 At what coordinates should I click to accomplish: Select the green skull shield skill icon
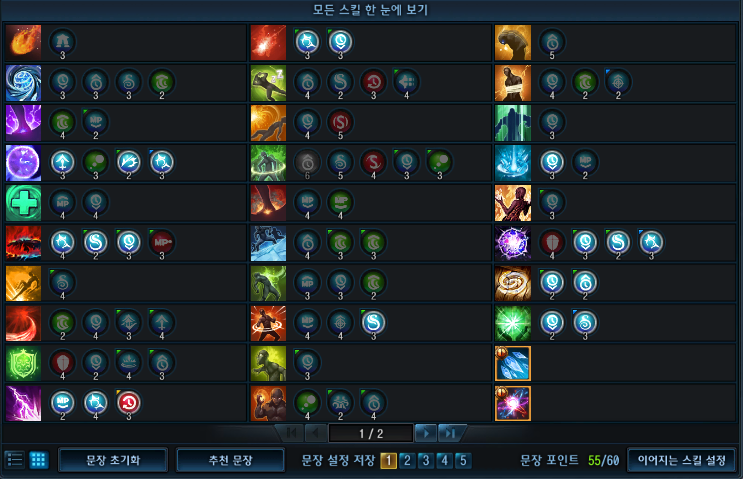pyautogui.click(x=23, y=363)
